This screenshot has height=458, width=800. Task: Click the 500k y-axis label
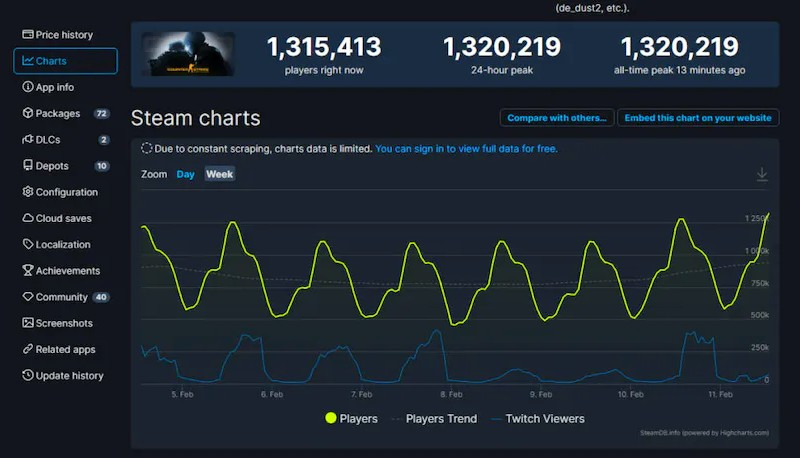click(x=760, y=315)
